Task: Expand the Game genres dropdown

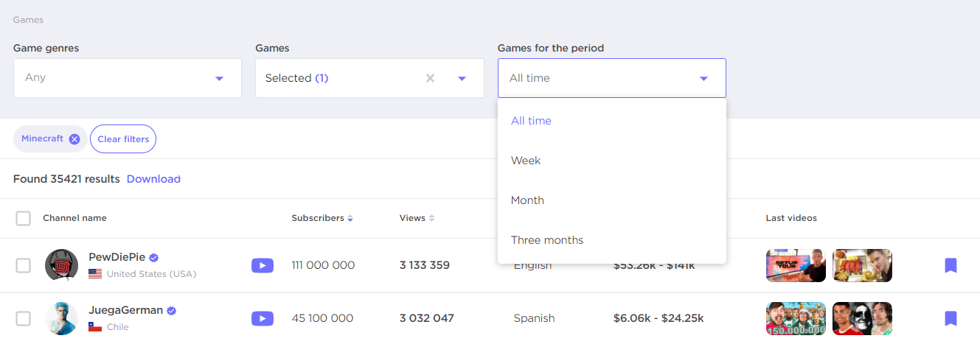Action: click(x=219, y=78)
